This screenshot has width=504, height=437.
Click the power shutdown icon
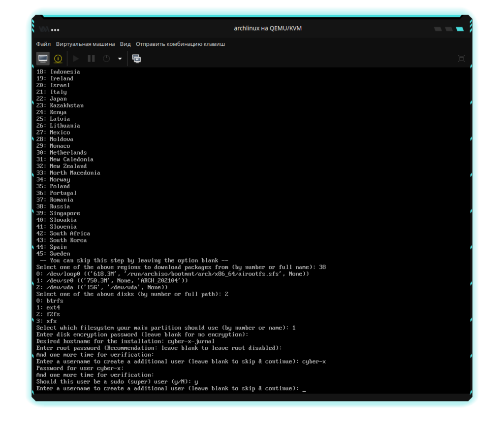click(106, 59)
